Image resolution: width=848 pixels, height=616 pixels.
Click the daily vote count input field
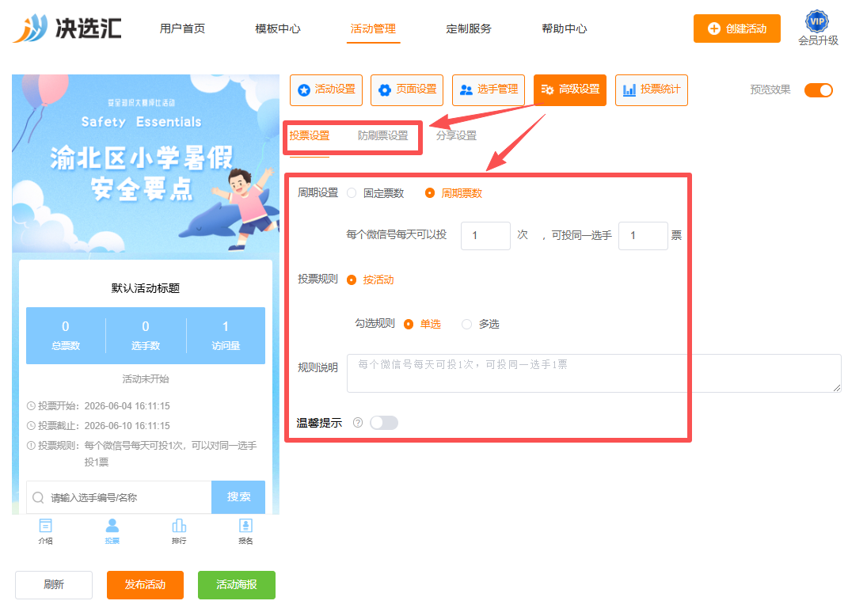tap(485, 236)
